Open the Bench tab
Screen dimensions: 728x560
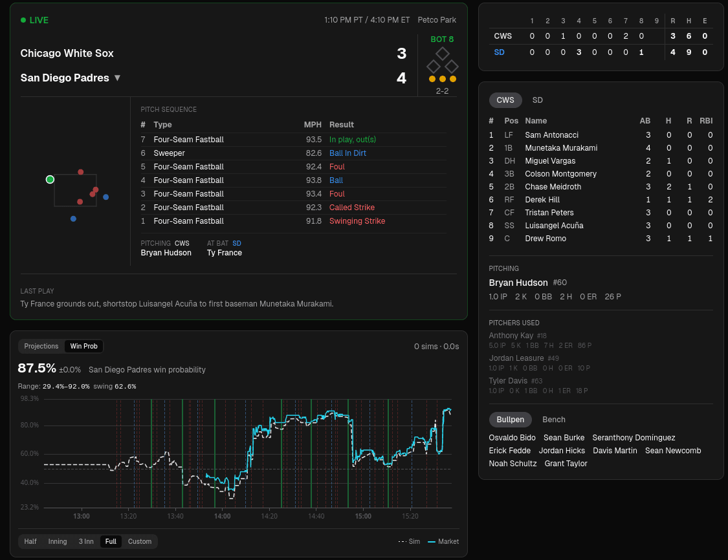[554, 420]
